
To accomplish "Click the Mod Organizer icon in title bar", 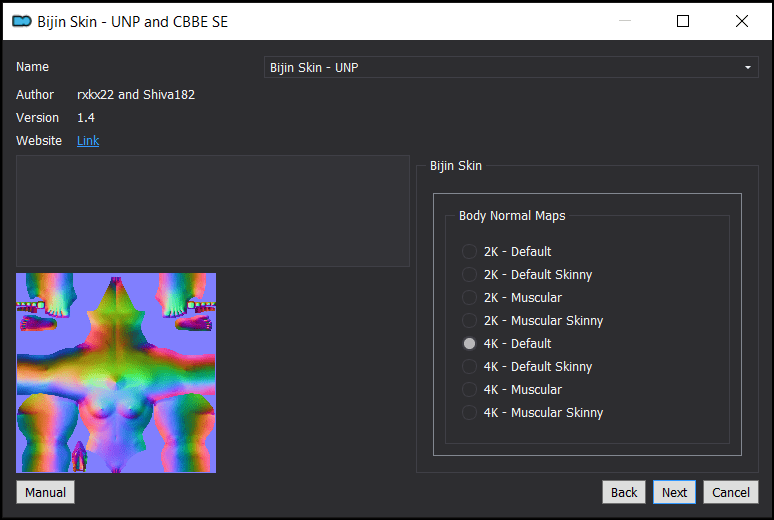I will tap(22, 21).
